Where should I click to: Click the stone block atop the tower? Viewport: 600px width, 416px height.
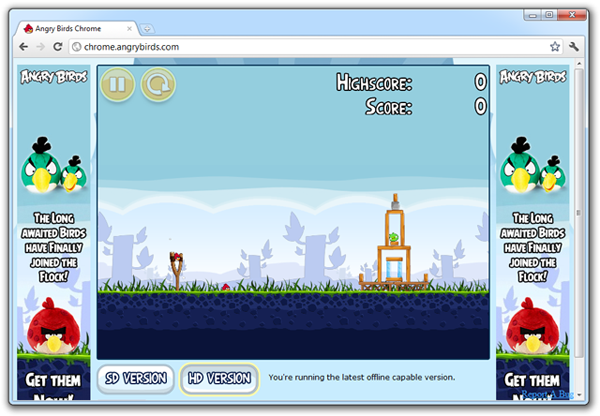395,205
